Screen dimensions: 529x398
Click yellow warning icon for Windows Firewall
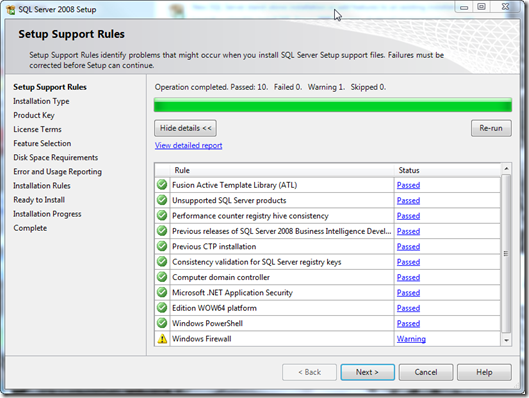(x=162, y=338)
